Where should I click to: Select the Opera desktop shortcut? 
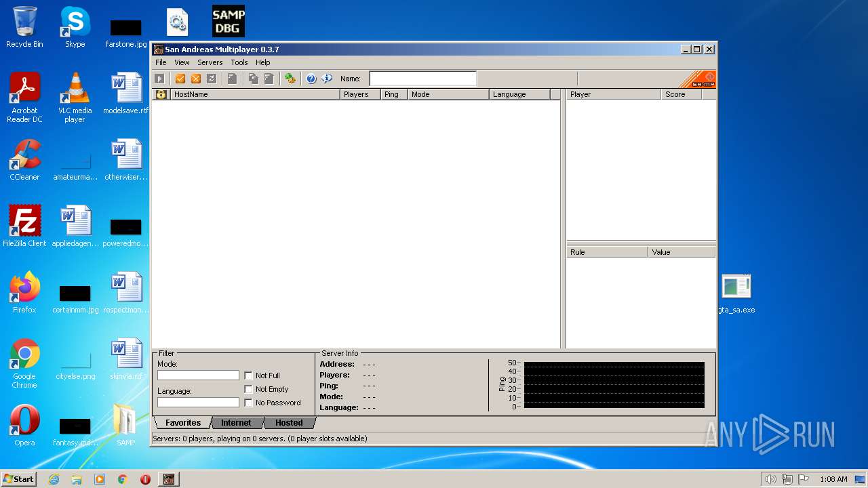24,426
